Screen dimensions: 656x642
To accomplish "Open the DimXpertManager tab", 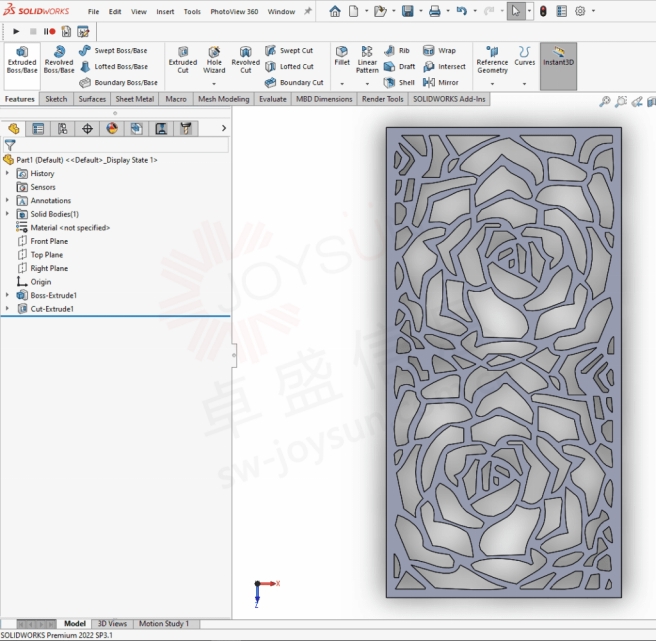I will (87, 129).
